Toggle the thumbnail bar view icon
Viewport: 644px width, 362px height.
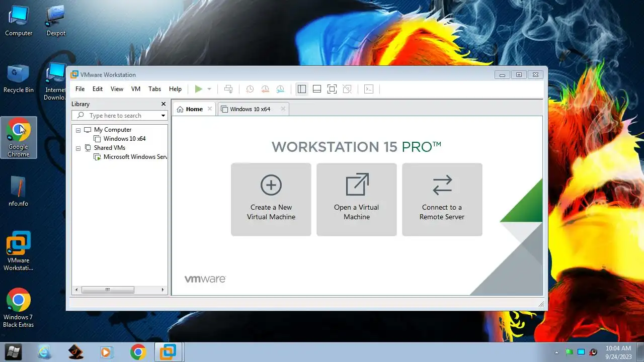pos(317,89)
